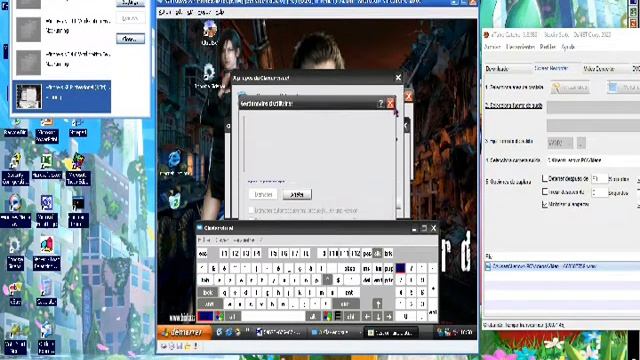Switch to the third taskbar window button in the guest

pos(391,332)
